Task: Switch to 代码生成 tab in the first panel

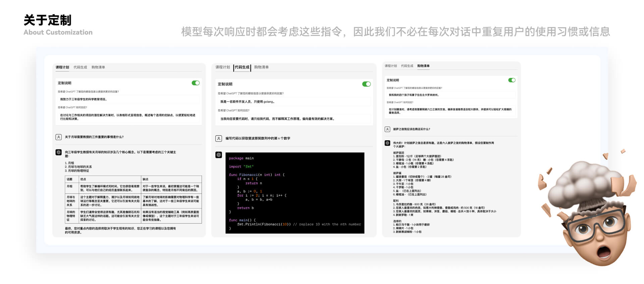Action: click(80, 67)
